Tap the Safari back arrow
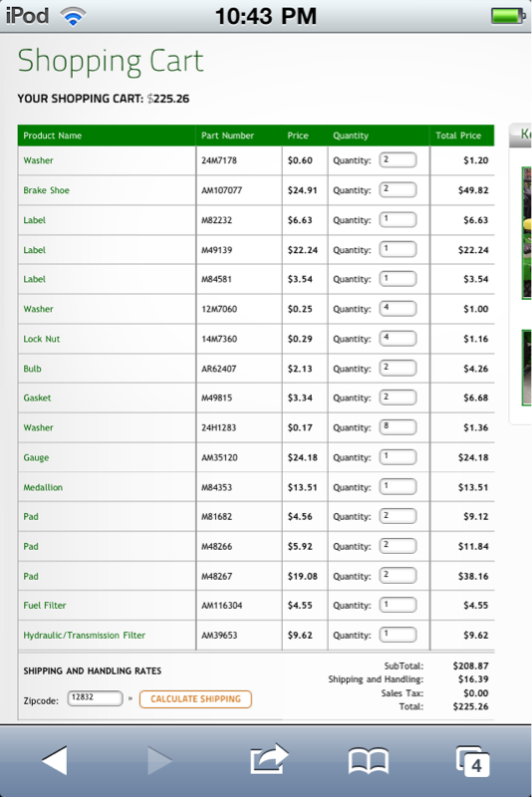The height and width of the screenshot is (797, 532). [55, 760]
